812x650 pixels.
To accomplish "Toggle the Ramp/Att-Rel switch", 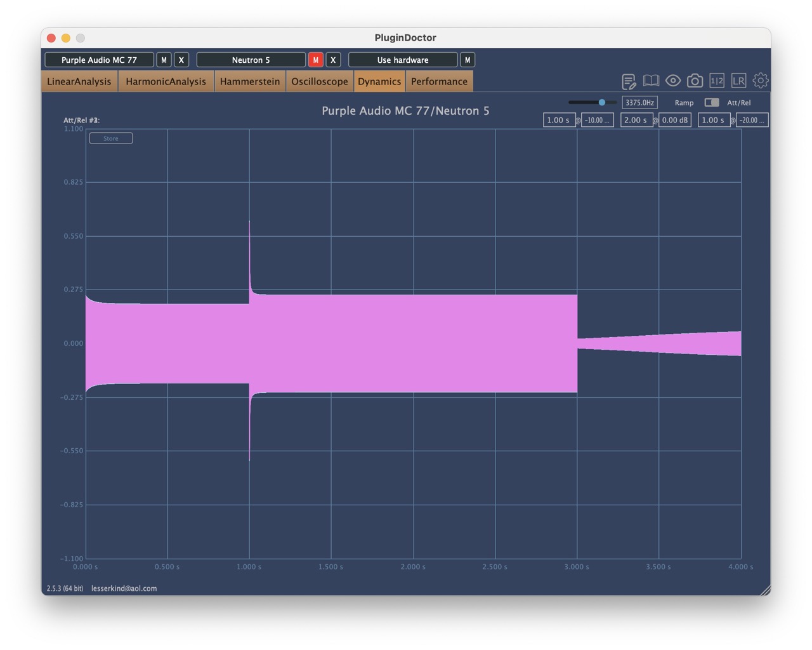I will [710, 102].
